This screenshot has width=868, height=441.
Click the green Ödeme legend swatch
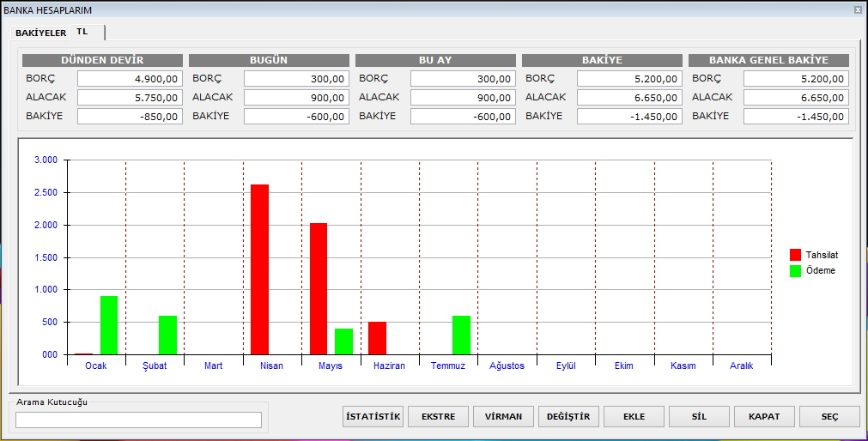coord(795,271)
